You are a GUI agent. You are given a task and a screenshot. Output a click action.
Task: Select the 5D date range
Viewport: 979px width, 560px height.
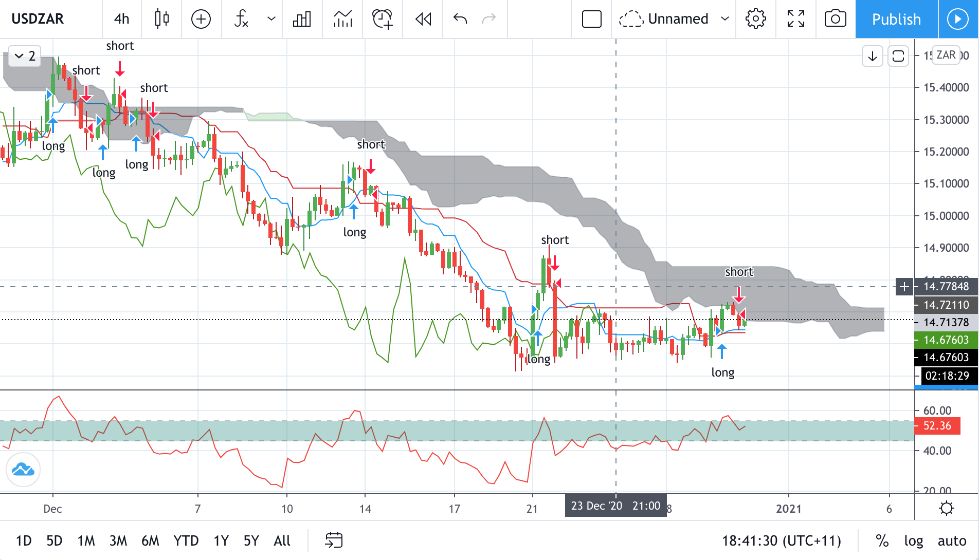point(55,540)
